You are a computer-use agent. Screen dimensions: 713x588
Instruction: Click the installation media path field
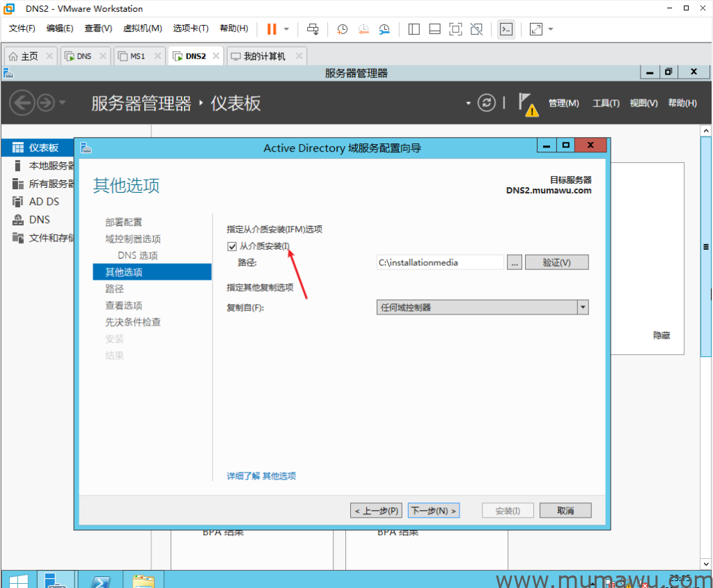(x=439, y=262)
